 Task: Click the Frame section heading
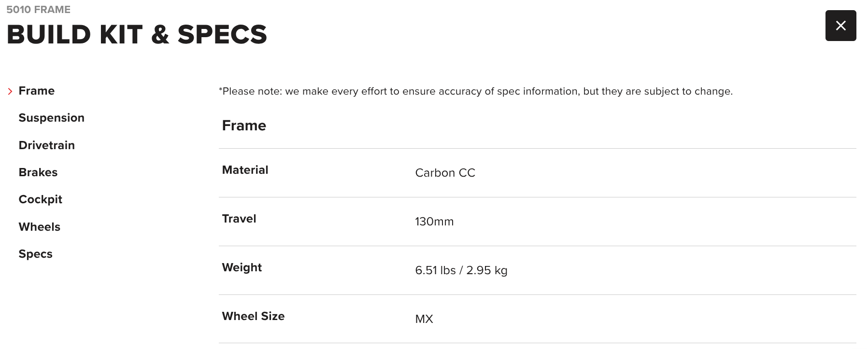(x=244, y=126)
